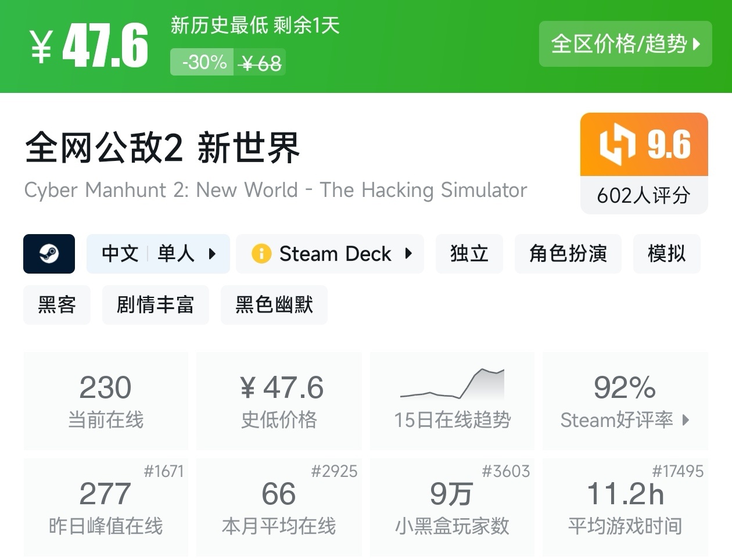The width and height of the screenshot is (732, 560).
Task: Select the 黑客 tag
Action: (57, 305)
